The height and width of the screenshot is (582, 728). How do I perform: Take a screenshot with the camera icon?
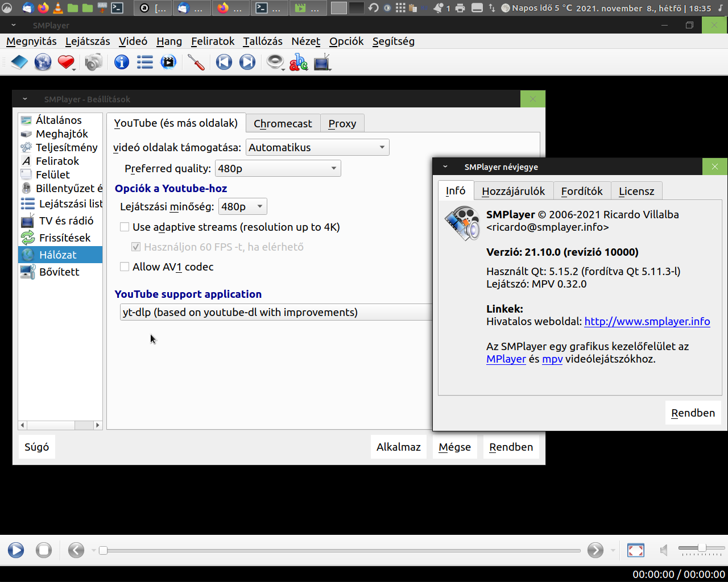click(x=94, y=62)
